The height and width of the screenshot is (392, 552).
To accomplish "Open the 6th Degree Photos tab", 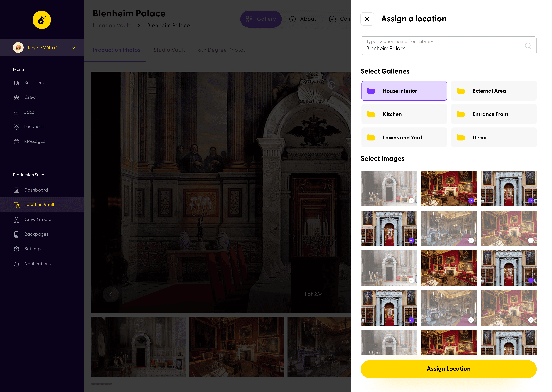I will 222,50.
